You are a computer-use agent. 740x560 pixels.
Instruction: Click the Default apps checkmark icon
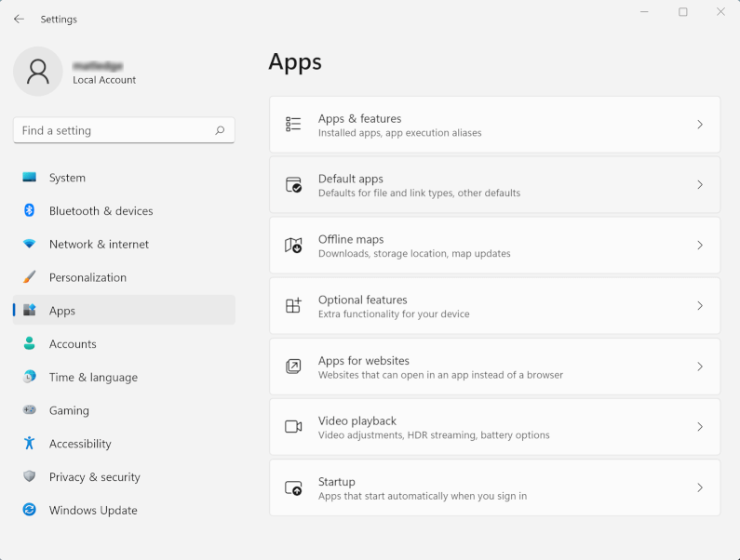[x=293, y=184]
